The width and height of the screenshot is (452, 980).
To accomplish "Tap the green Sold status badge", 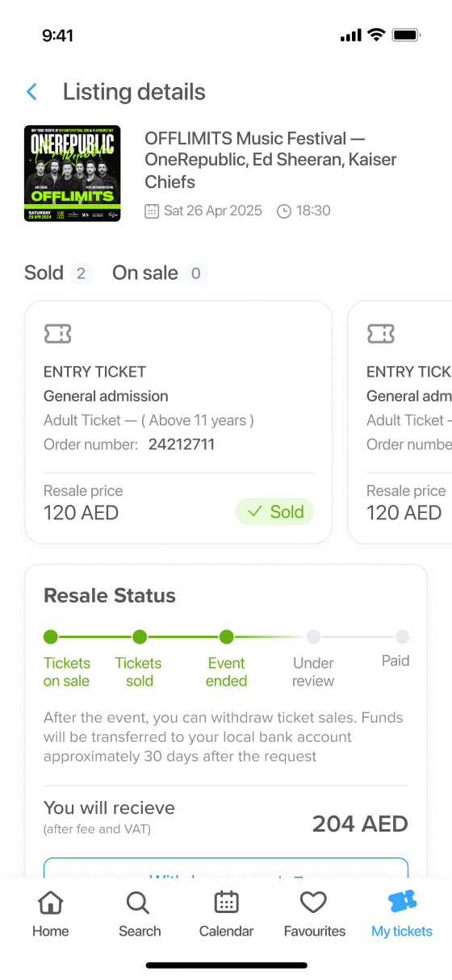I will tap(274, 511).
